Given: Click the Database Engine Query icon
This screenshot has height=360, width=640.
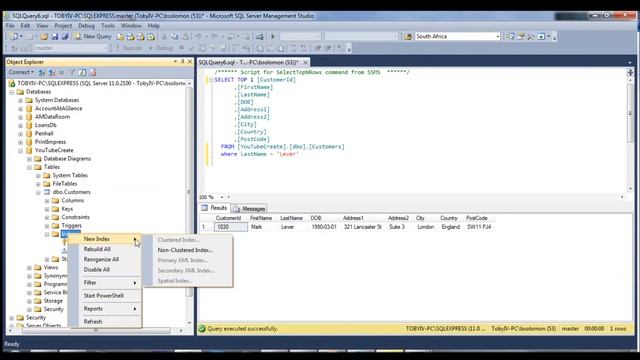Looking at the screenshot, I should (120, 37).
